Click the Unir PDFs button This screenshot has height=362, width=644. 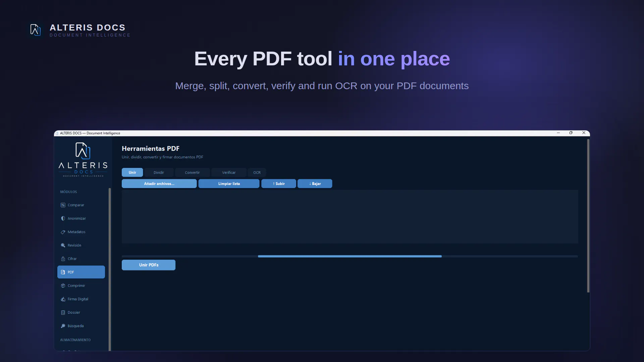(149, 265)
